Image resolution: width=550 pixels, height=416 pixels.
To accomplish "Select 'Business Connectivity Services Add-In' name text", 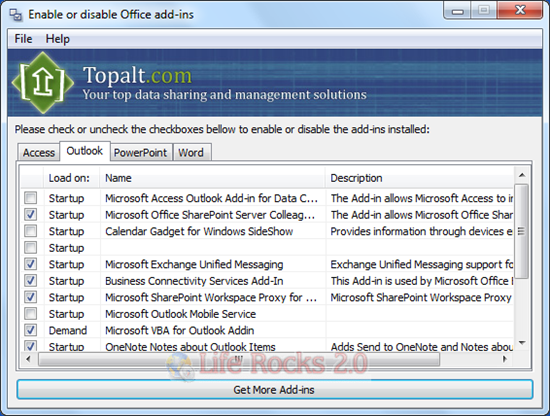I will click(x=194, y=281).
